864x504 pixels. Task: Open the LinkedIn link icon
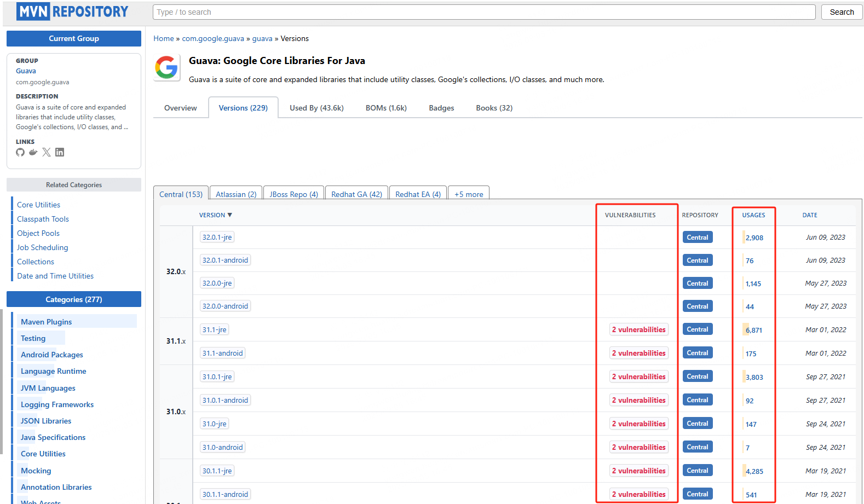60,152
